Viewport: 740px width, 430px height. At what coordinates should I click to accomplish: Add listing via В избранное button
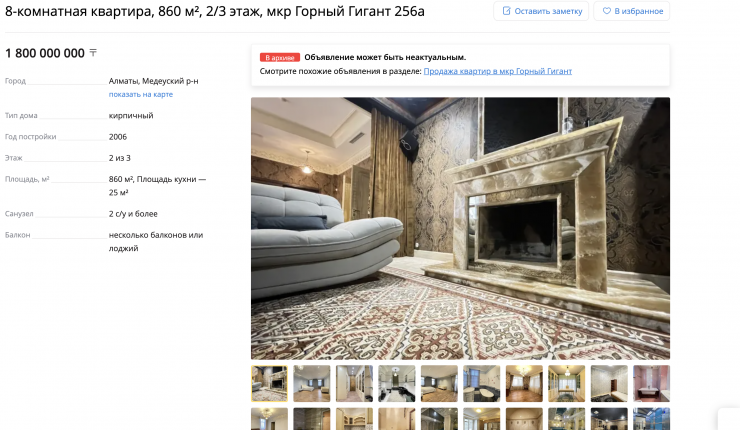(632, 11)
